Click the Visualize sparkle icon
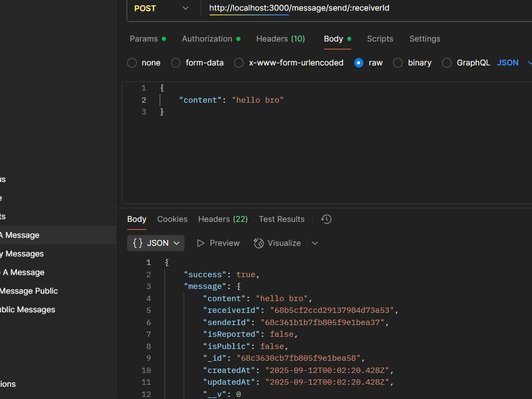This screenshot has width=532, height=399. click(x=259, y=243)
